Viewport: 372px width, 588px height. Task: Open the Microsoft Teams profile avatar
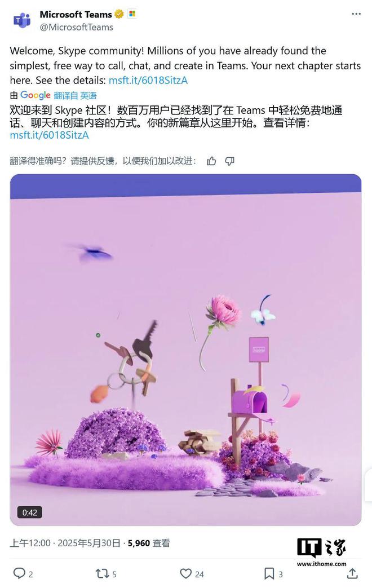(22, 20)
